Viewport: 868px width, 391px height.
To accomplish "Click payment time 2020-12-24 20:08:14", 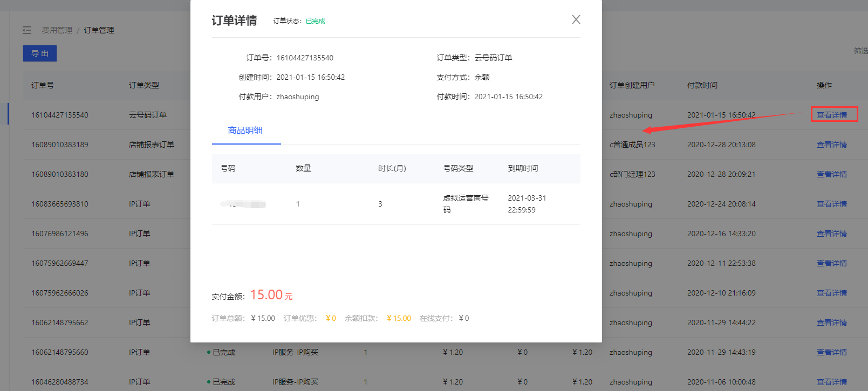I will pyautogui.click(x=721, y=204).
